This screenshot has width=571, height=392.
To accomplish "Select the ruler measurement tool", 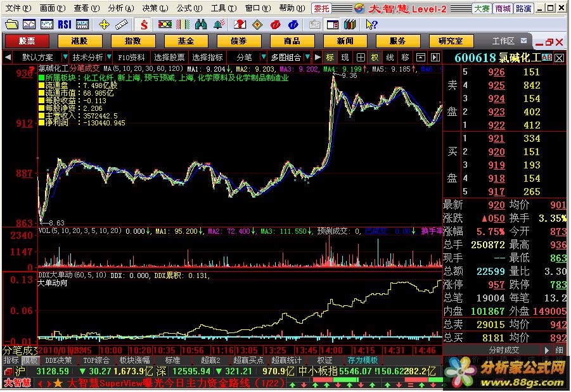I will [x=122, y=25].
